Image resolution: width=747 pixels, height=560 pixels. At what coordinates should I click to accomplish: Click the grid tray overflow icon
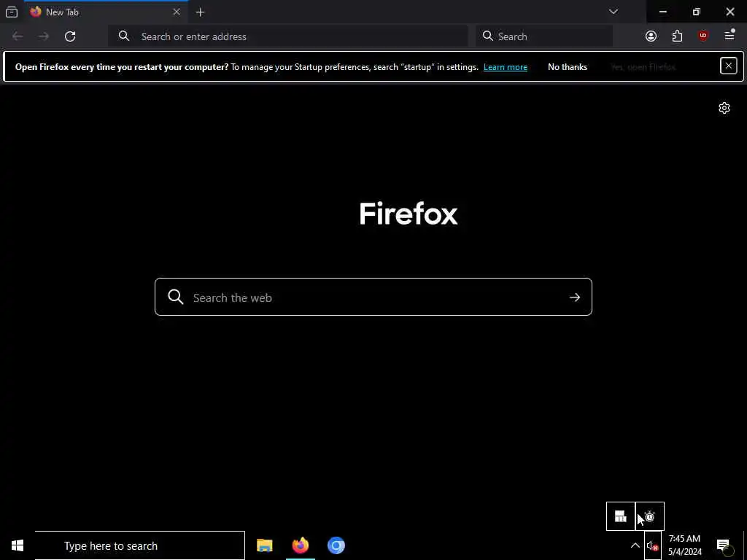coord(620,516)
